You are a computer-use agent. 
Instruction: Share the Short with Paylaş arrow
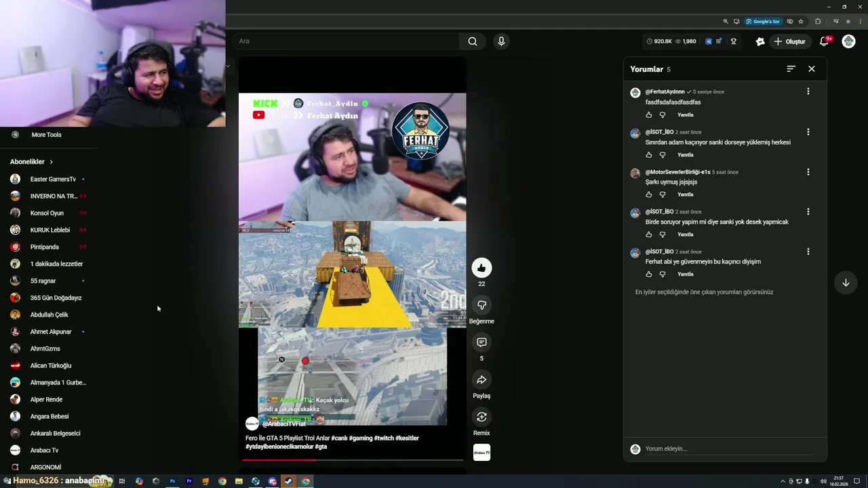[x=481, y=380]
